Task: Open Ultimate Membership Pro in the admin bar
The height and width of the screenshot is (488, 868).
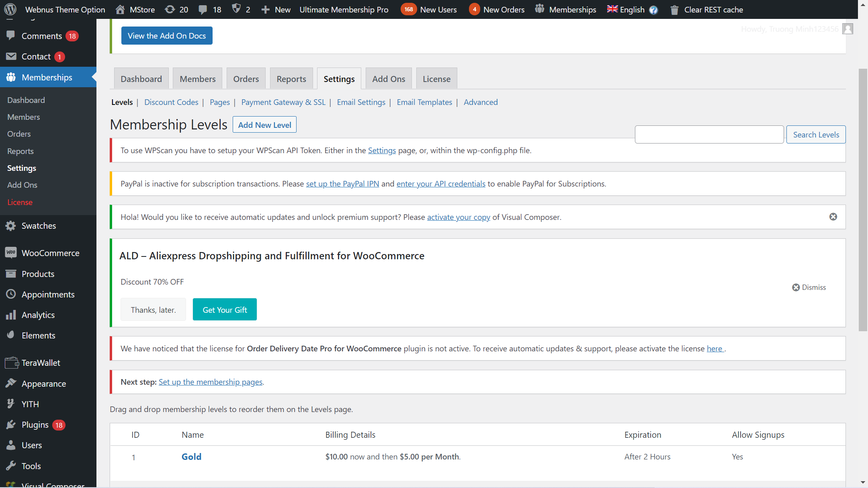Action: pos(344,10)
